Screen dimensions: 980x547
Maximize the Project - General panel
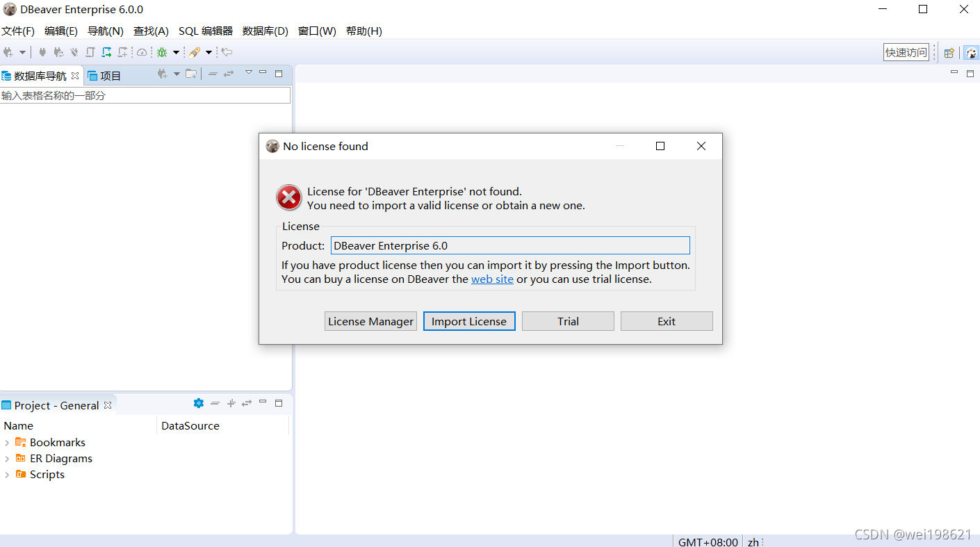click(x=279, y=402)
